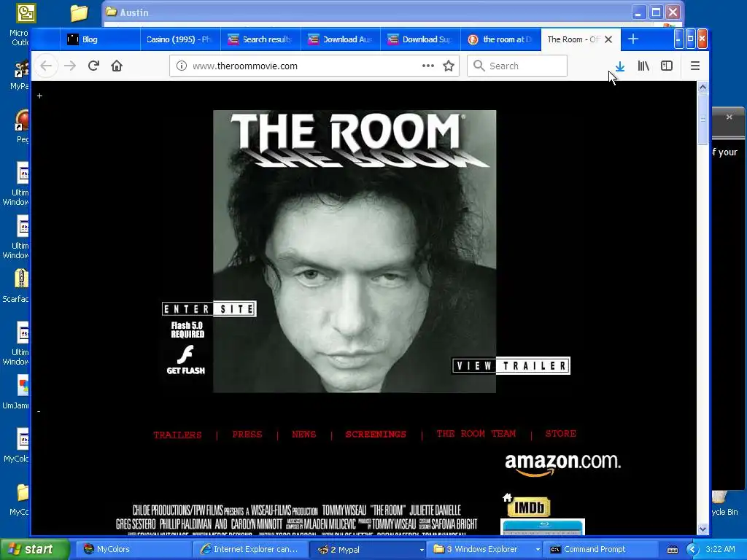Click the browser forward arrow
This screenshot has height=560, width=747.
tap(70, 66)
